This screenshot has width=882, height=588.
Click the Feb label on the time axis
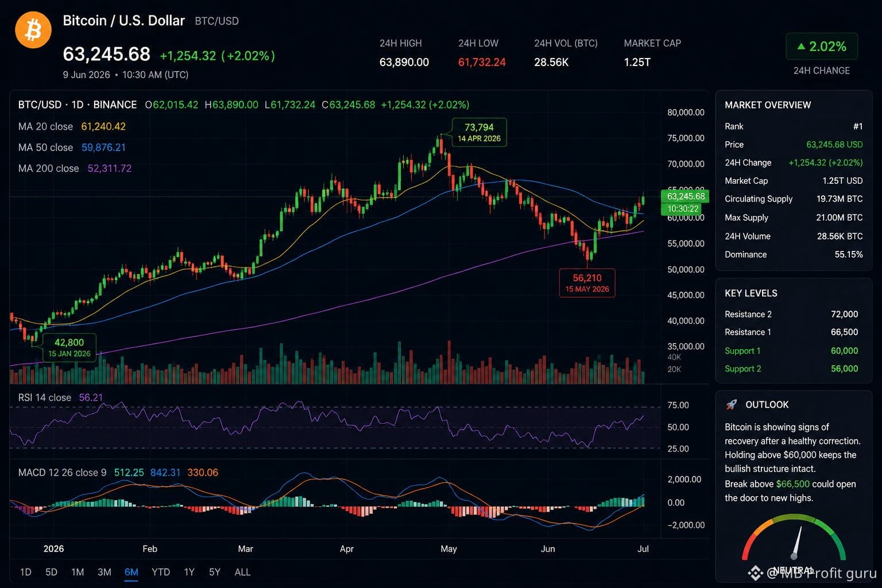(x=150, y=549)
